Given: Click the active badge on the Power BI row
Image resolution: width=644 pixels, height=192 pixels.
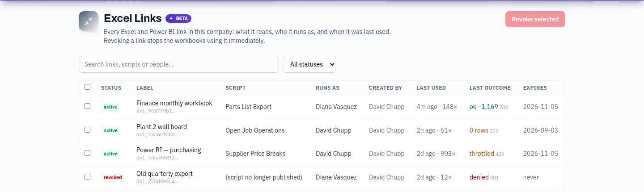Looking at the screenshot, I should (x=110, y=154).
